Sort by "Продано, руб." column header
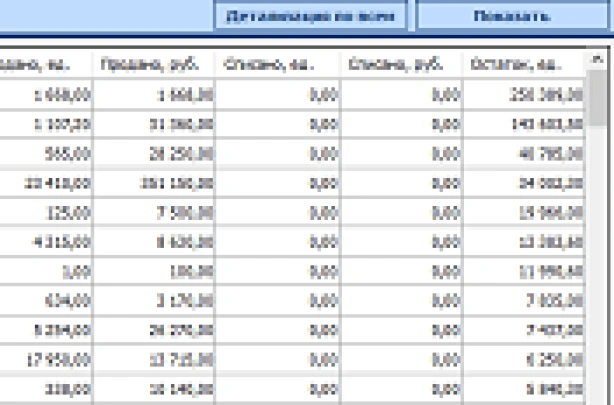The width and height of the screenshot is (614, 405). (155, 64)
